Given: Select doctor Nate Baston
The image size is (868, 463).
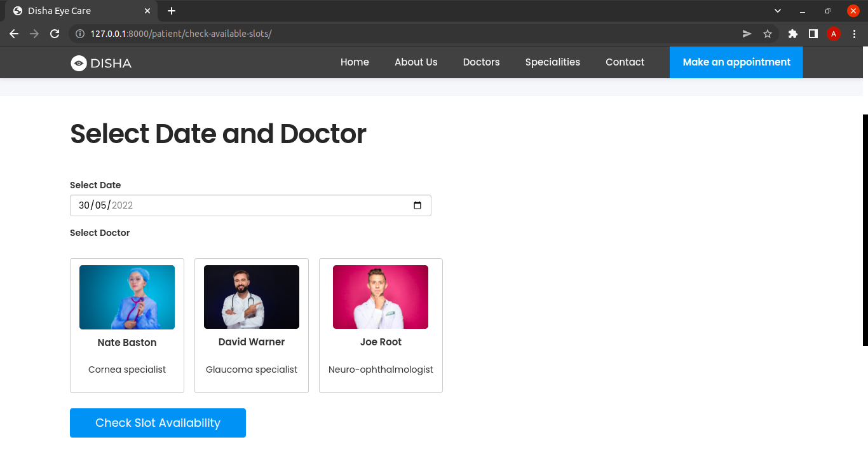Looking at the screenshot, I should [126, 325].
